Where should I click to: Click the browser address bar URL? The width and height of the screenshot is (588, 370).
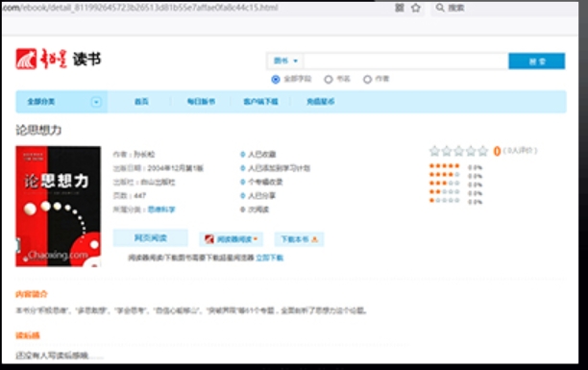(140, 8)
